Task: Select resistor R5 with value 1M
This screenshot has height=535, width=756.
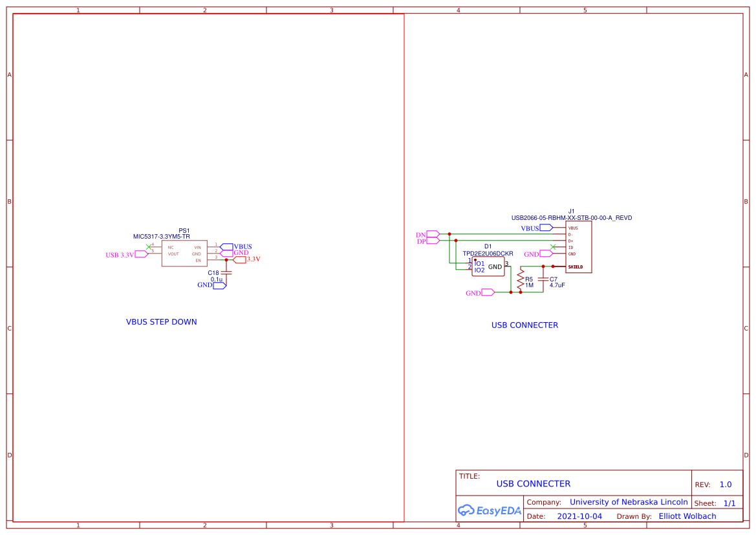Action: click(x=521, y=279)
